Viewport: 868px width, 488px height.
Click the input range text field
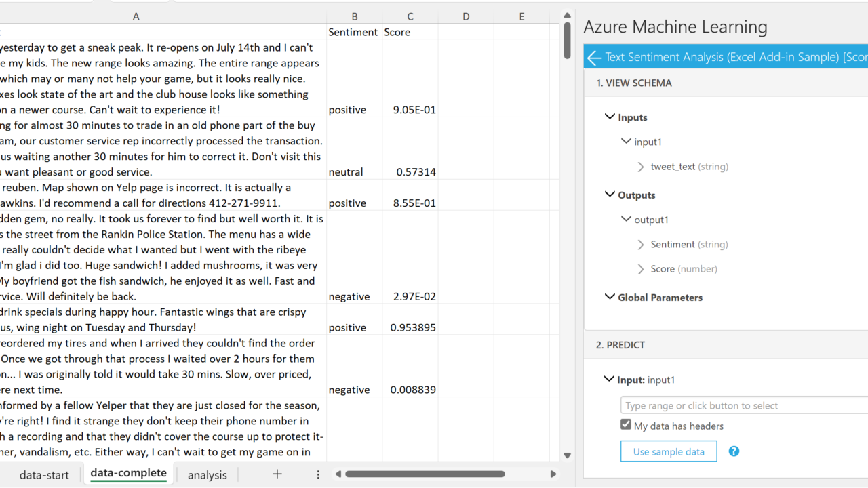pos(743,405)
